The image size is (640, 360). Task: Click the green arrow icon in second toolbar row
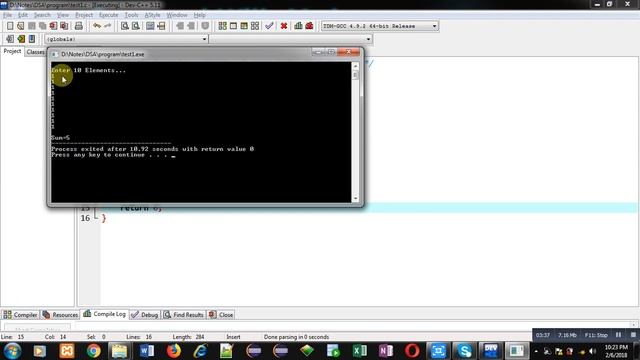point(21,39)
